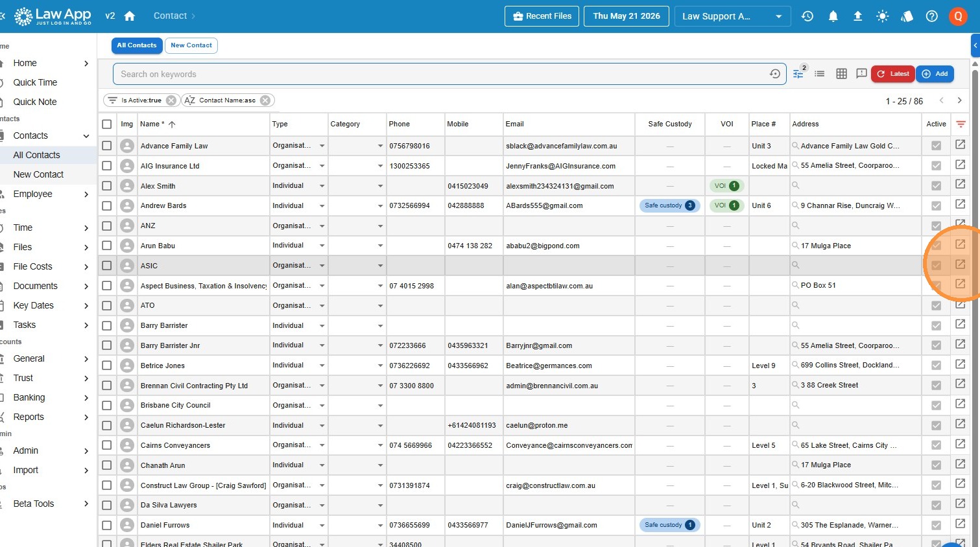Screen dimensions: 980x547
Task: Open the filter settings icon with badge 2
Action: [x=798, y=74]
